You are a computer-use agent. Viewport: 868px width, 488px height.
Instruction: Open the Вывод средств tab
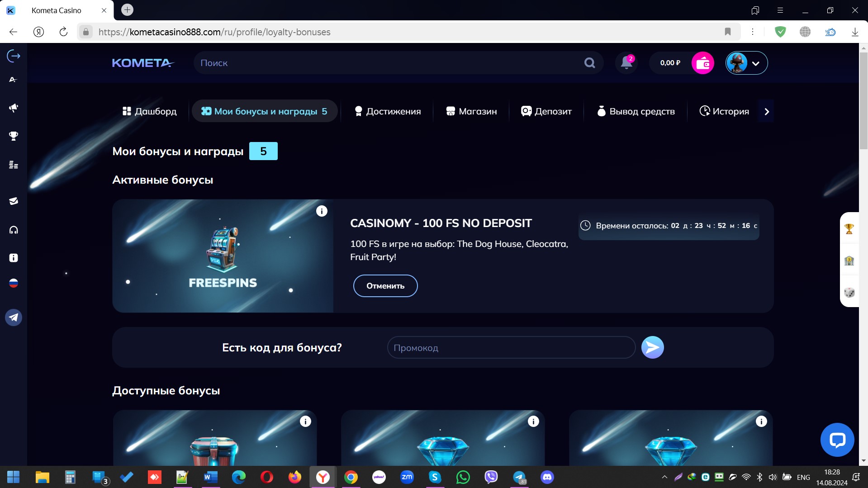[x=636, y=111]
